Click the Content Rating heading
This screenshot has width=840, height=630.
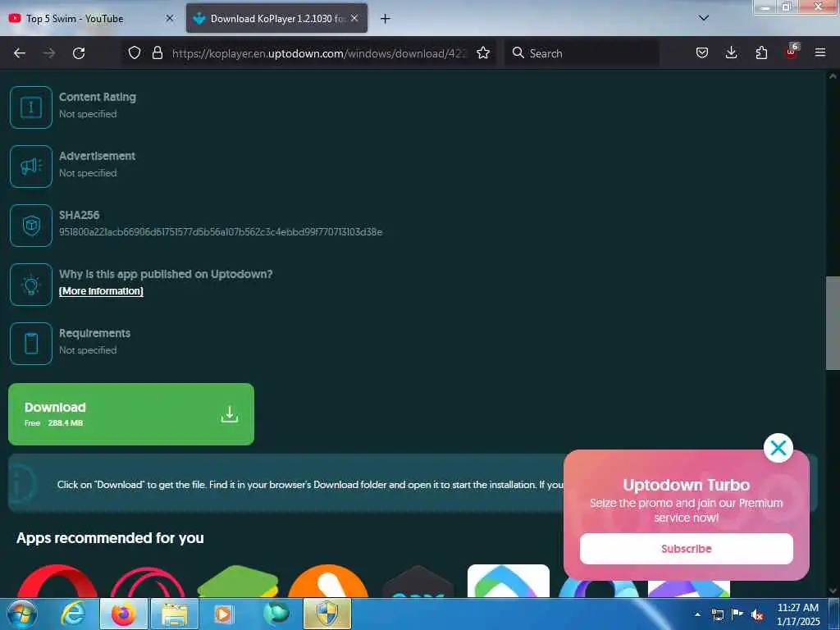[x=98, y=97]
